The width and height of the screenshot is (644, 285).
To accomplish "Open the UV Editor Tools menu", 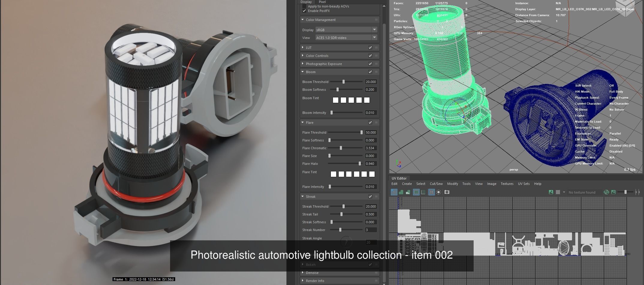I will (466, 184).
